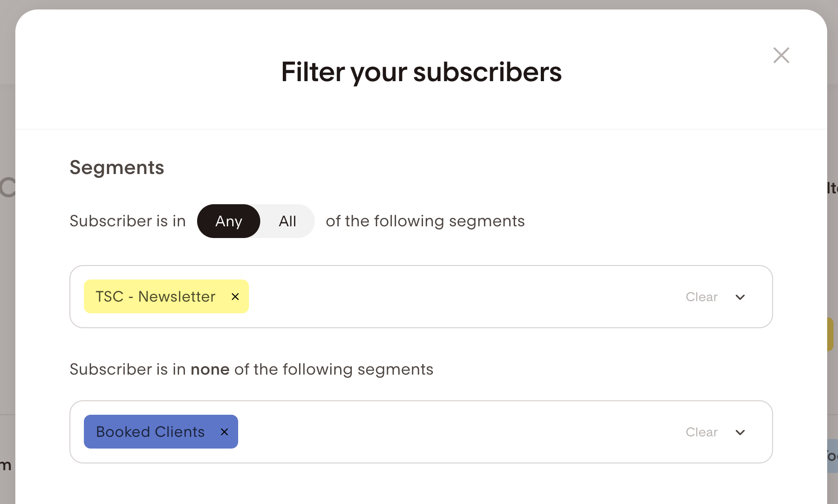838x504 pixels.
Task: Click the yellow TSC - Newsletter tag label
Action: coord(156,297)
